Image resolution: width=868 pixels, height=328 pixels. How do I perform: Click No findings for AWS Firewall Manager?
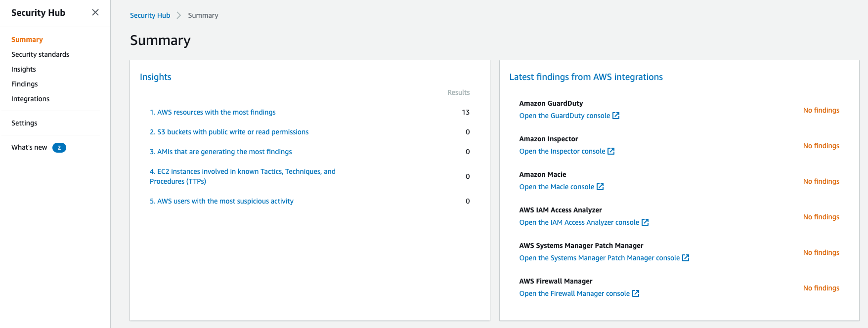(821, 288)
